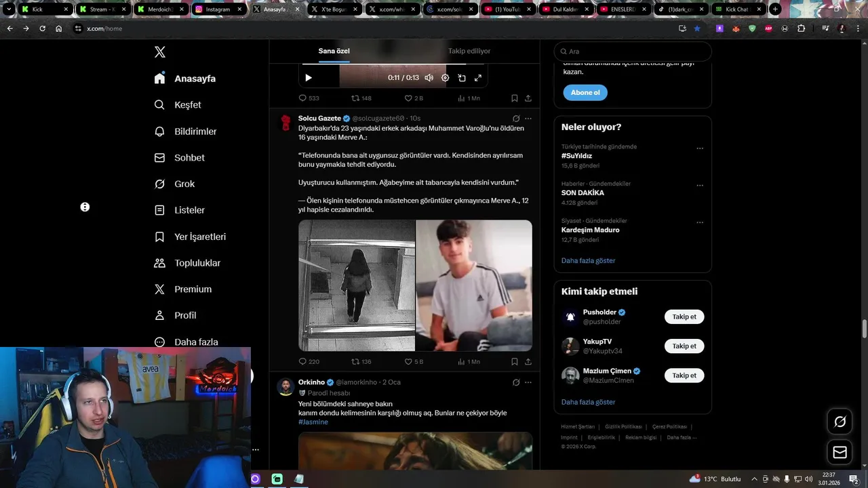Open floating messages envelope button
868x488 pixels.
pyautogui.click(x=840, y=453)
